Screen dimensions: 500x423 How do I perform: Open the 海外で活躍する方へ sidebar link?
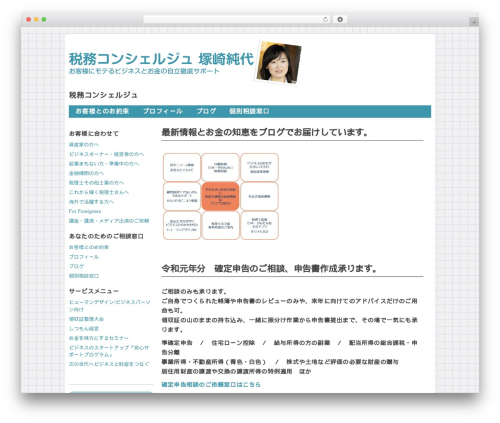(91, 202)
